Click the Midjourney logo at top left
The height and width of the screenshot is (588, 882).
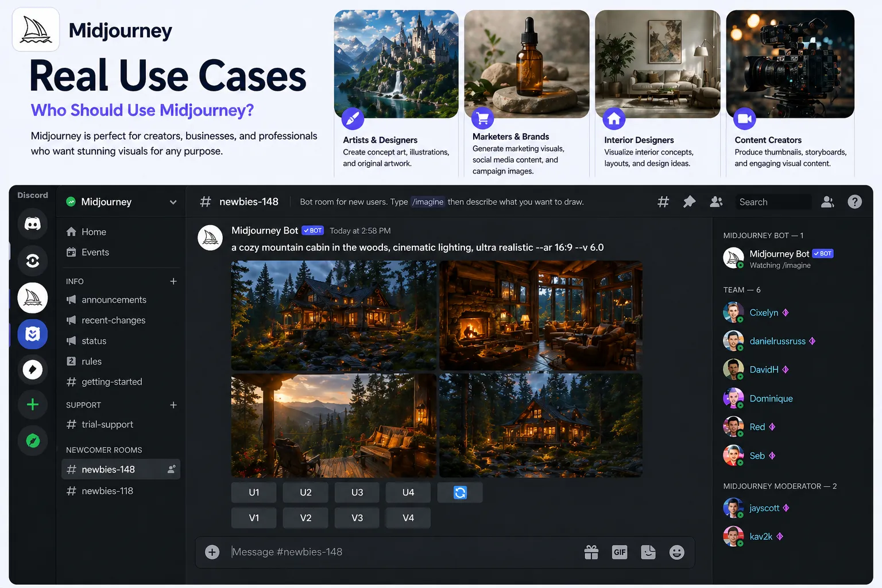pos(36,29)
